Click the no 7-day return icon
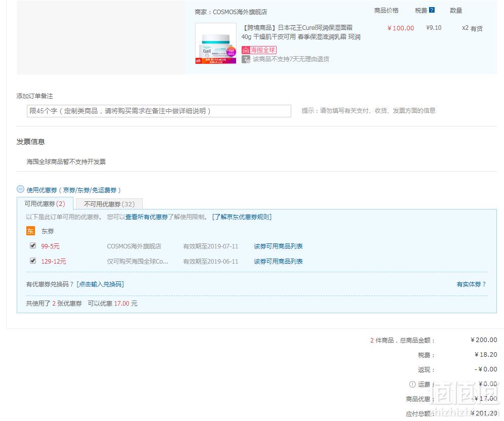Viewport: 504px width, 421px height. pyautogui.click(x=246, y=59)
